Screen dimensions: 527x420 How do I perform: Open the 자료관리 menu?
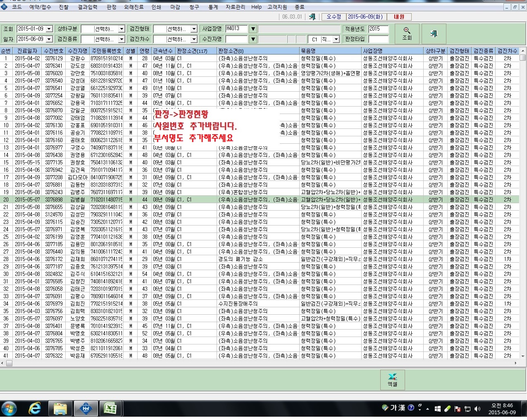[x=235, y=7]
